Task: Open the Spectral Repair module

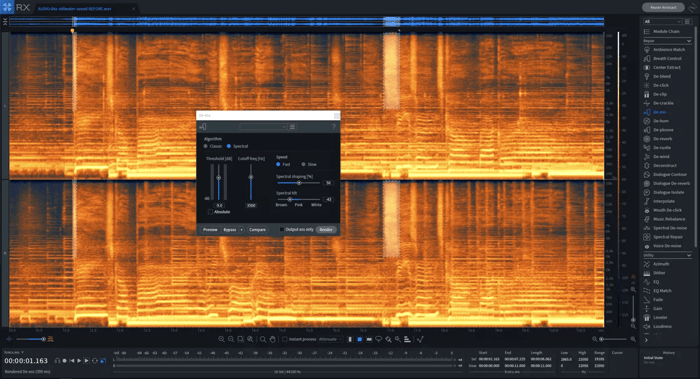Action: pos(664,237)
